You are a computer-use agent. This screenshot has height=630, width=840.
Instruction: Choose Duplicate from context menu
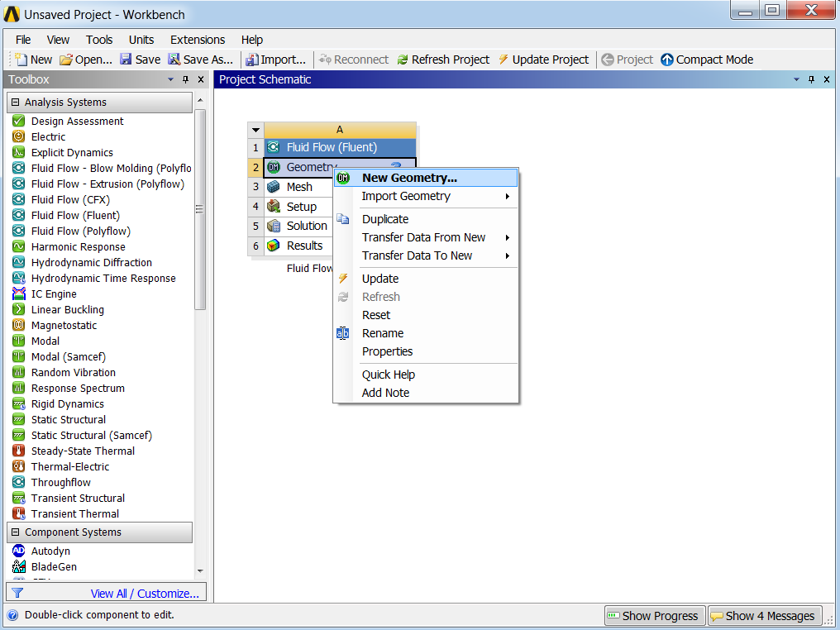point(426,219)
